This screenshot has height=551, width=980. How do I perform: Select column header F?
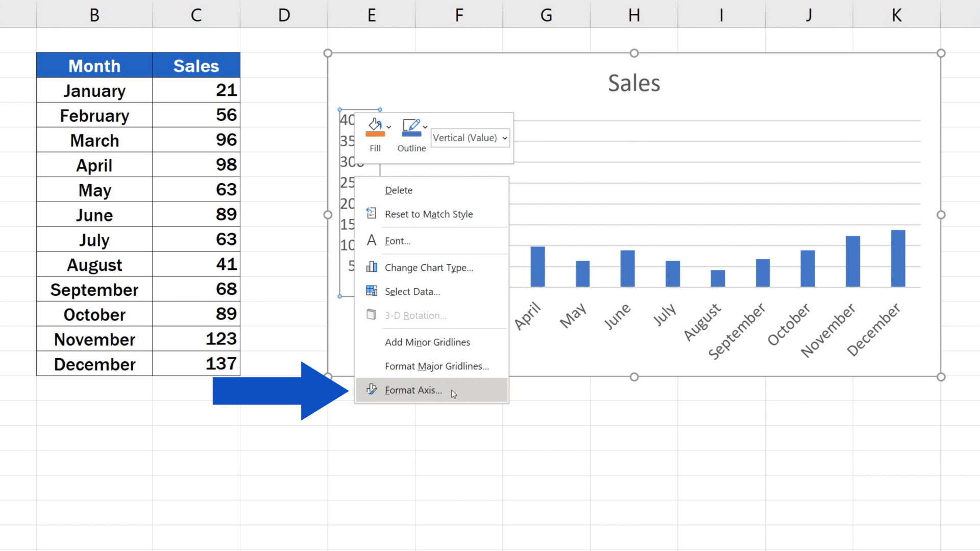(459, 15)
